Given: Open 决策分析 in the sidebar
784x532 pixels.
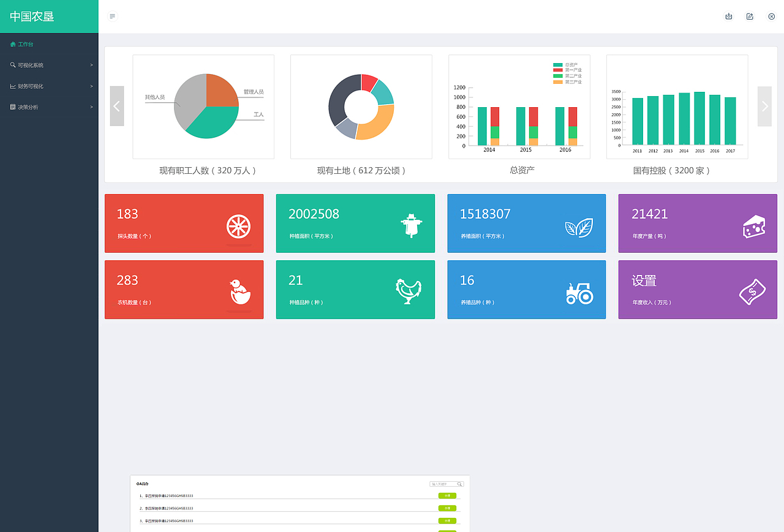Looking at the screenshot, I should click(49, 107).
